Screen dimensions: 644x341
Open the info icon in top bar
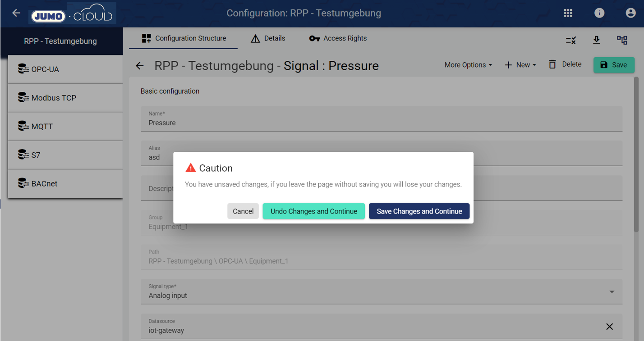599,13
